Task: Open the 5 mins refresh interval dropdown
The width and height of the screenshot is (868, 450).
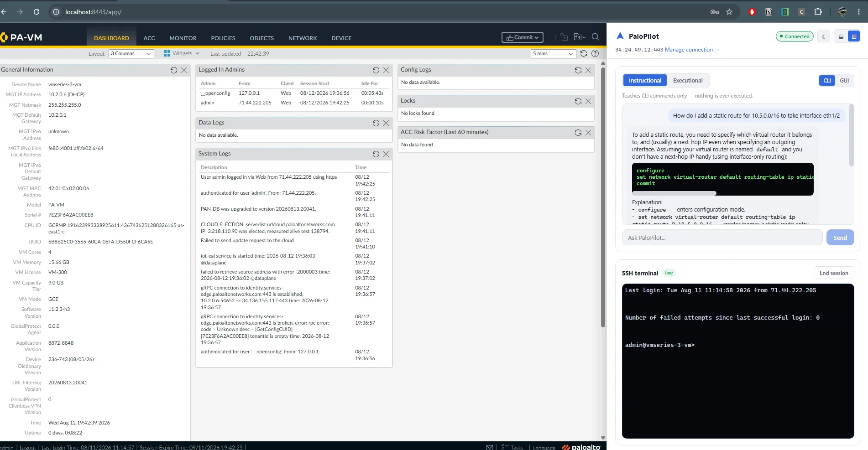Action: coord(553,54)
